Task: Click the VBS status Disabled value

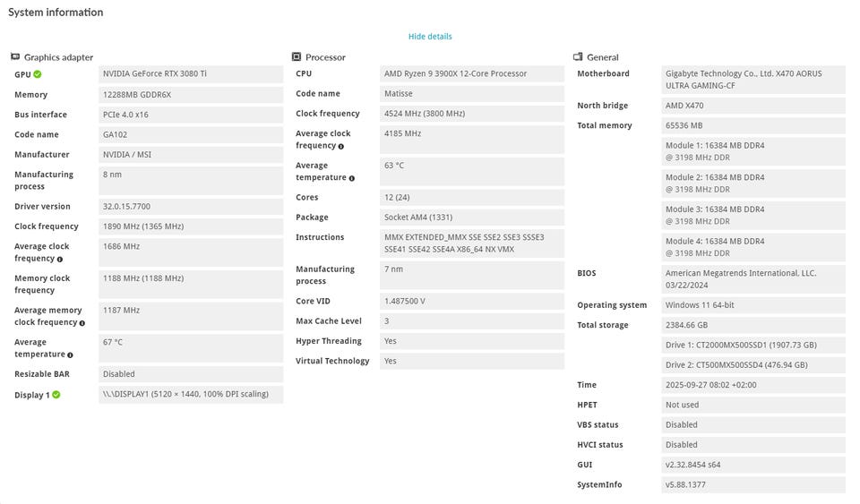Action: pyautogui.click(x=753, y=425)
